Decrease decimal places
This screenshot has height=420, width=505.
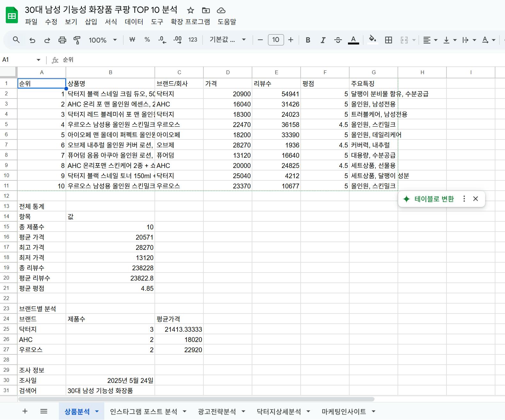point(162,40)
